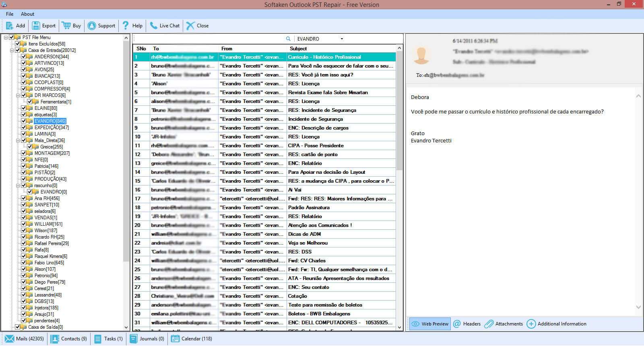
Task: Collapse the rascunho folder node
Action: pyautogui.click(x=18, y=185)
